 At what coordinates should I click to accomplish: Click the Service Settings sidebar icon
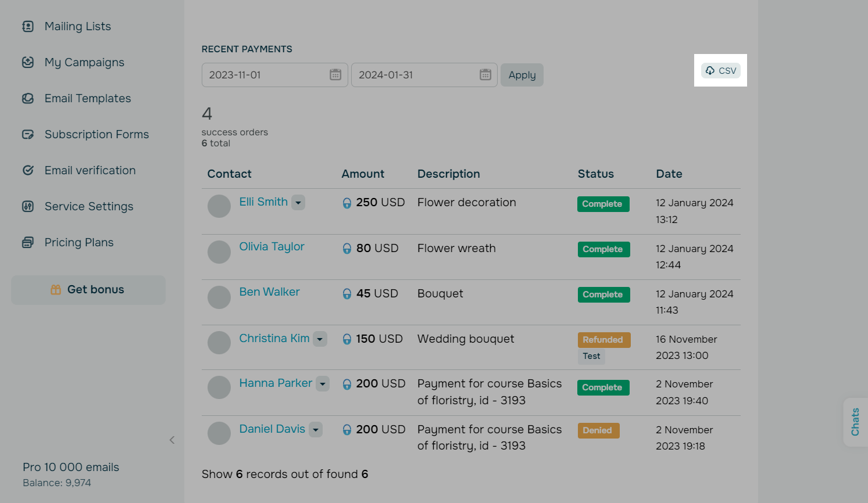28,206
